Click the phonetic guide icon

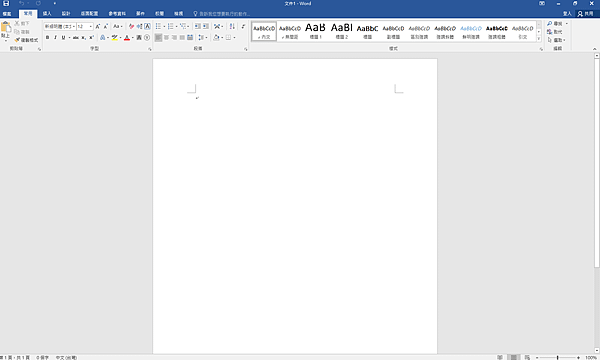coord(139,26)
